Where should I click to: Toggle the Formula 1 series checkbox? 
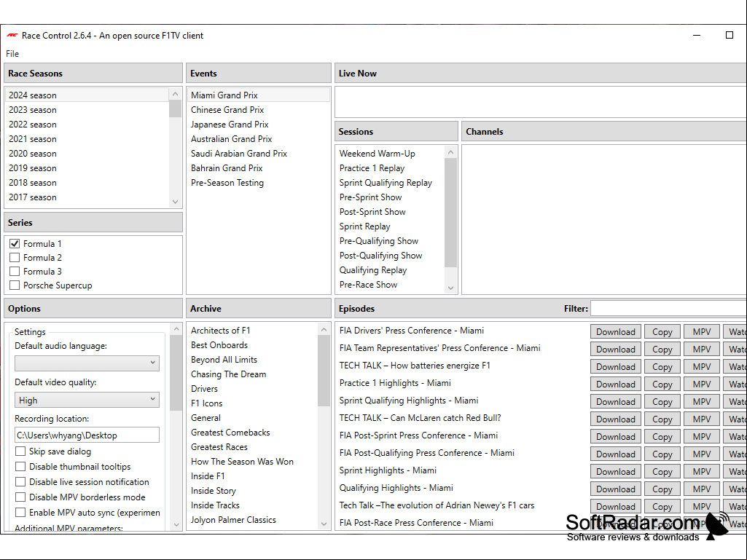15,244
